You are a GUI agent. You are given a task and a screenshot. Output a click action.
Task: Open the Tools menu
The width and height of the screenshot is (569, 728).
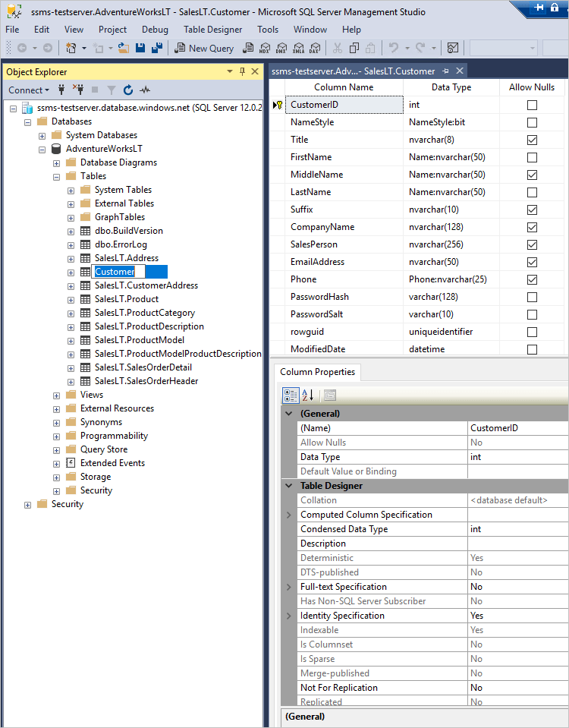268,30
